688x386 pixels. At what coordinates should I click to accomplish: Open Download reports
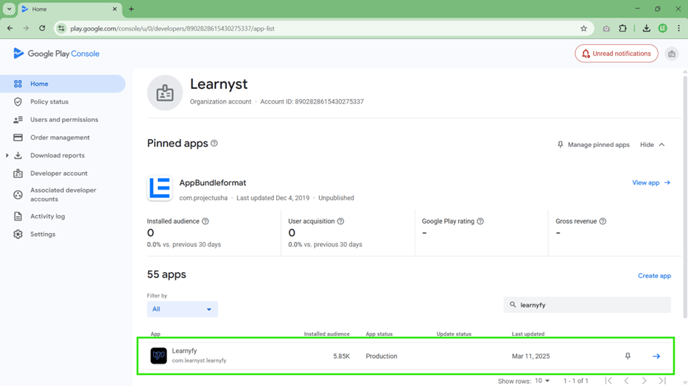pos(57,156)
